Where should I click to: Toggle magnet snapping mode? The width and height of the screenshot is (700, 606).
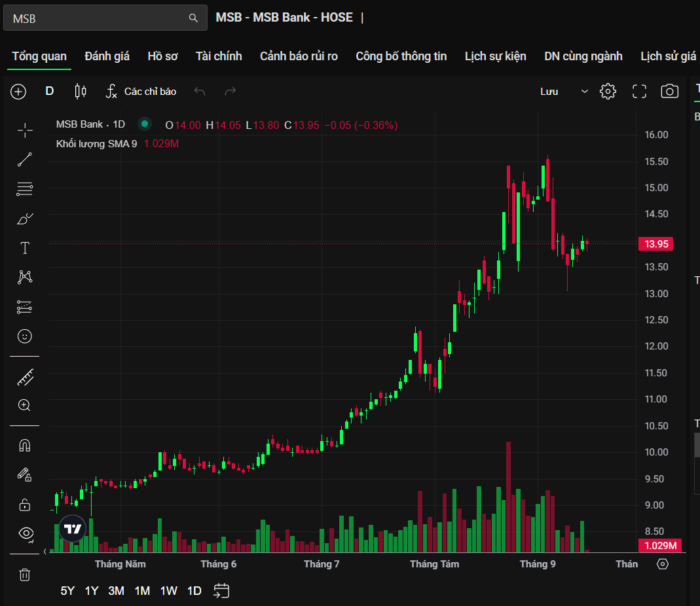coord(25,446)
